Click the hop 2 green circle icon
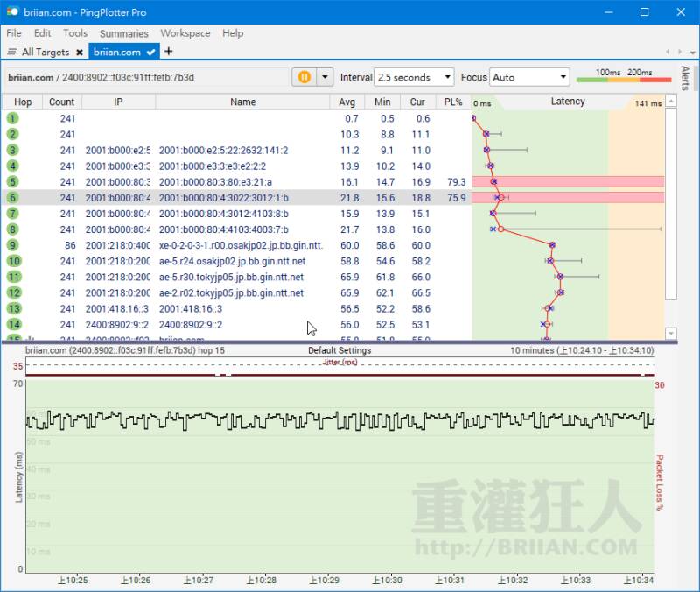This screenshot has height=592, width=700. point(12,134)
